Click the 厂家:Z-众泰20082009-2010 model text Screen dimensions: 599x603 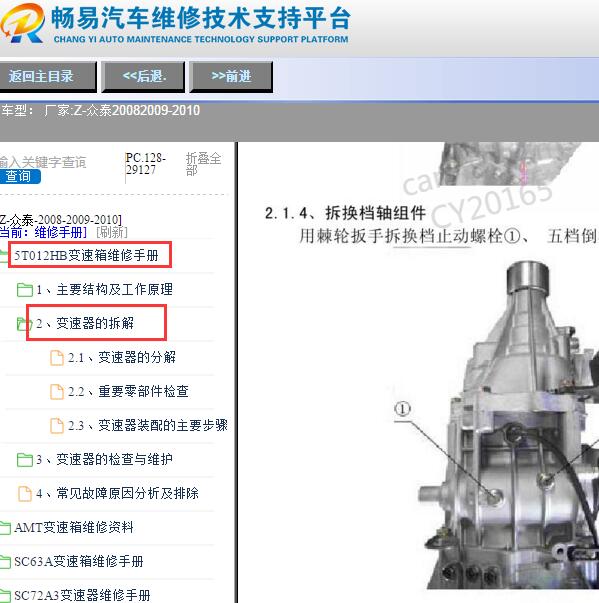(122, 111)
